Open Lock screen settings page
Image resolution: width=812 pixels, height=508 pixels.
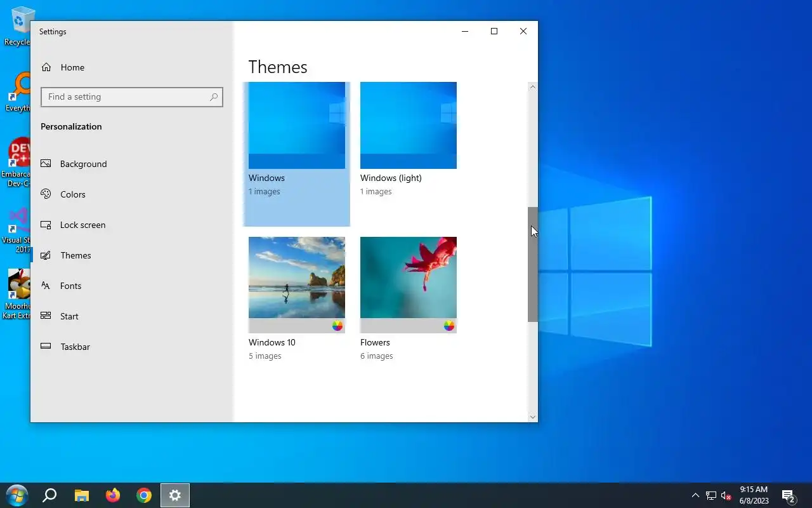pyautogui.click(x=131, y=225)
